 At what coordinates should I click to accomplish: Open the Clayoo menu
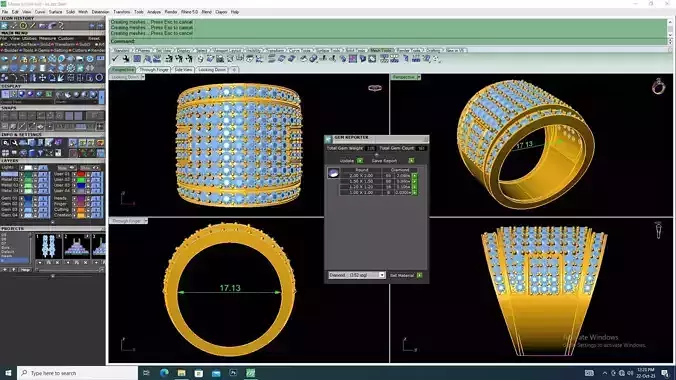(x=221, y=12)
